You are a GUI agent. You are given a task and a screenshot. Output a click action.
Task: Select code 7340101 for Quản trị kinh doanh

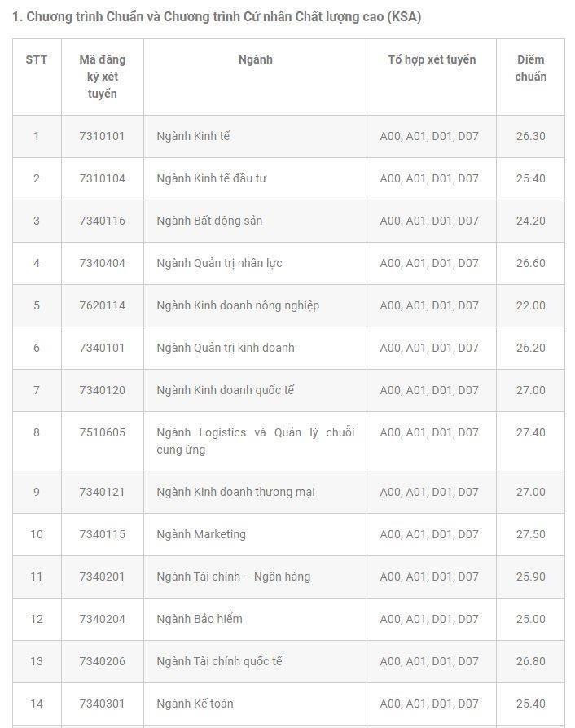(x=102, y=348)
